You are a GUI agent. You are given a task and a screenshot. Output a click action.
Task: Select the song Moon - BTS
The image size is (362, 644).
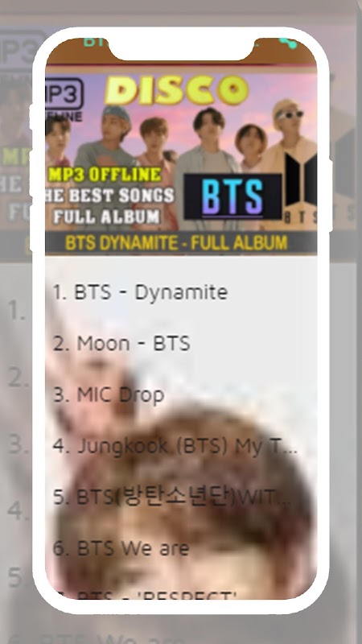pyautogui.click(x=181, y=344)
